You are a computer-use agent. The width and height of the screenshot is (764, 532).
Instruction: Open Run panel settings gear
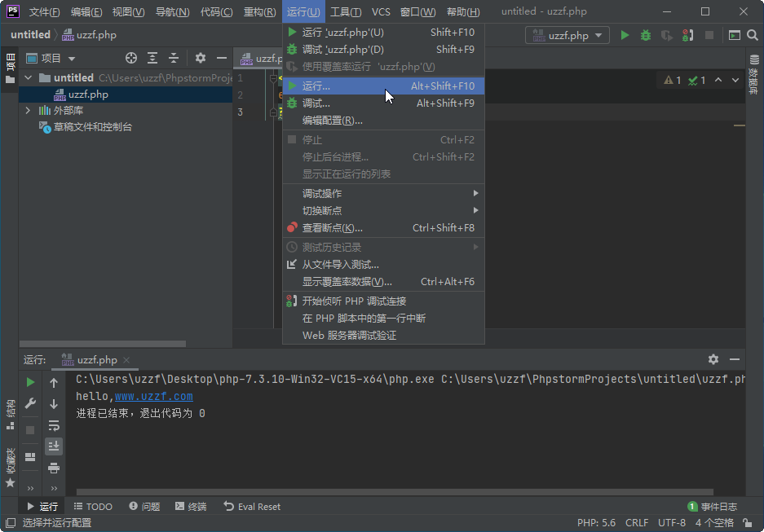point(713,359)
